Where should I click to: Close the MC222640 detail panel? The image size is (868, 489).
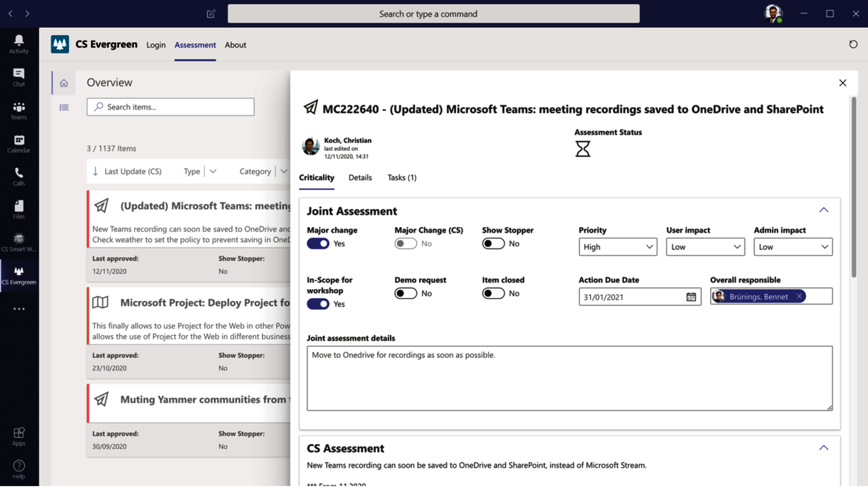click(842, 83)
